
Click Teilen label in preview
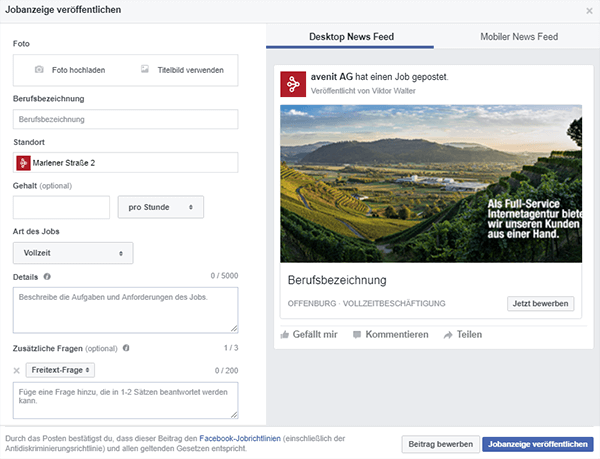click(469, 334)
